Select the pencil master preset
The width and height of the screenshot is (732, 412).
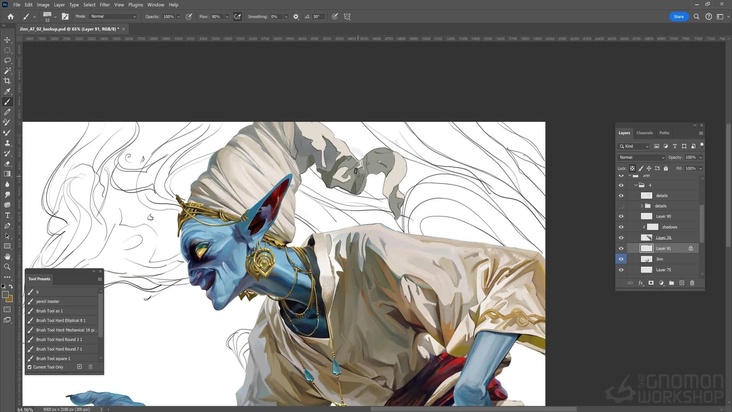[x=63, y=301]
